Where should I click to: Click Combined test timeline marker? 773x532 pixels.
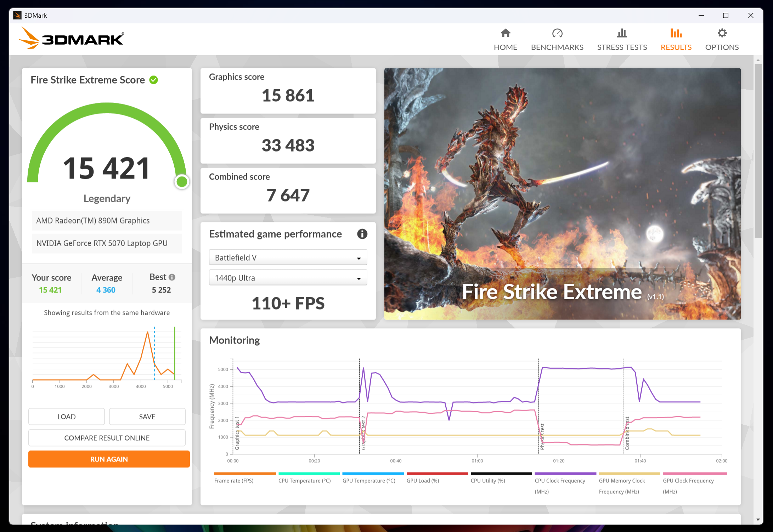point(627,433)
